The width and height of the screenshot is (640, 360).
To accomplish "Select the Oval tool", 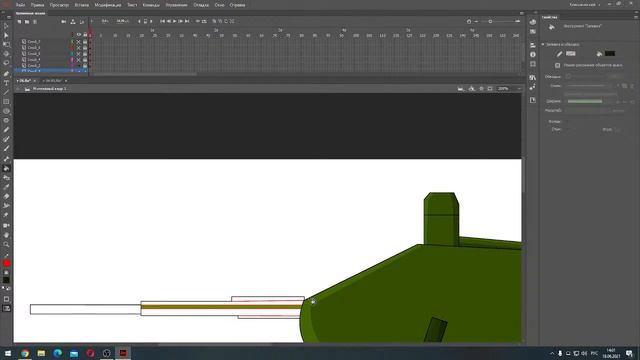I will (6, 111).
